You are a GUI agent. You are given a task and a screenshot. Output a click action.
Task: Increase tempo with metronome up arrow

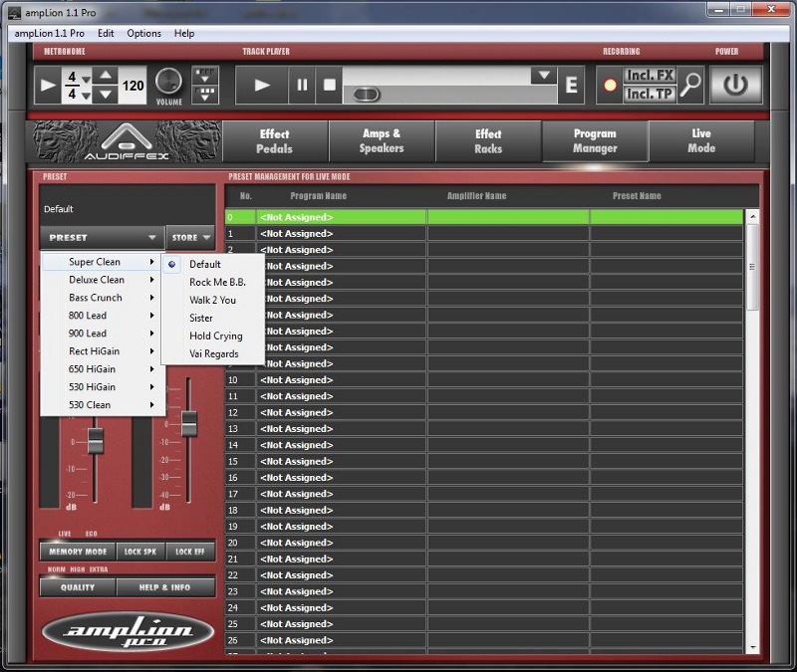click(106, 76)
